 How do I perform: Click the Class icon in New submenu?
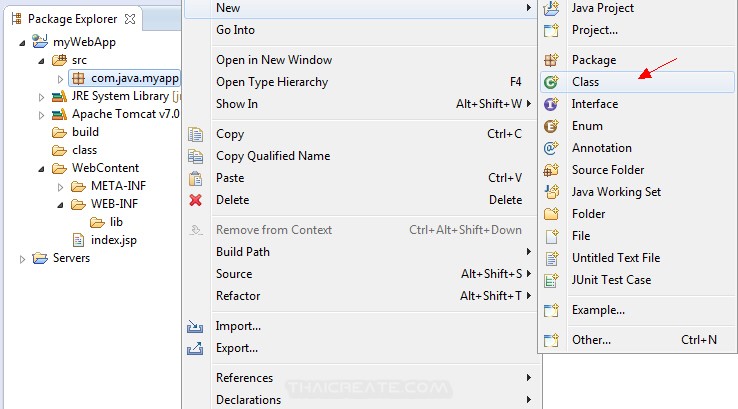coord(551,82)
